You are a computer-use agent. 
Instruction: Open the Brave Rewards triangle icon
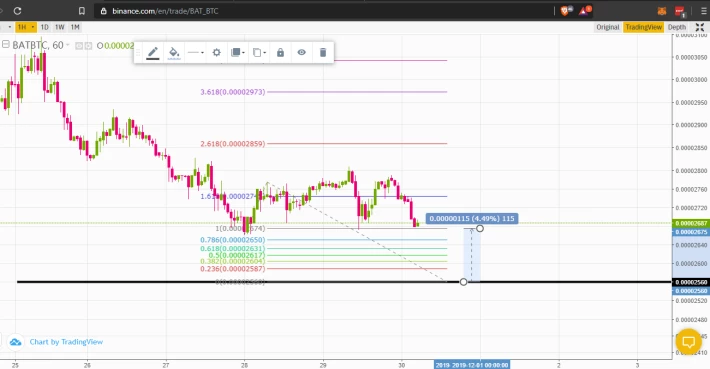[x=585, y=10]
